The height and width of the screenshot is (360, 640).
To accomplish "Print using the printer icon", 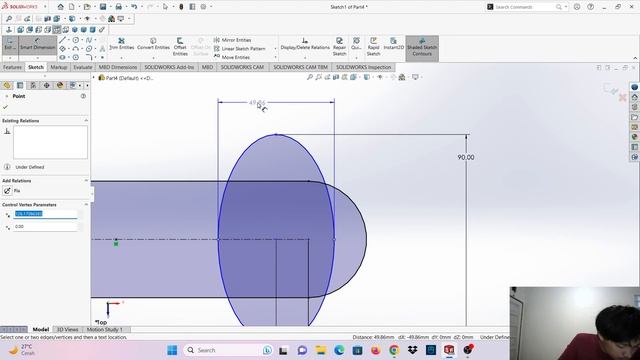I will pyautogui.click(x=118, y=7).
